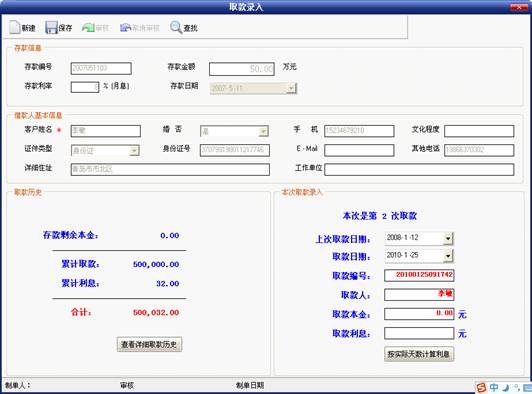Click the 取消审核 (Cancel audit) icon

126,27
